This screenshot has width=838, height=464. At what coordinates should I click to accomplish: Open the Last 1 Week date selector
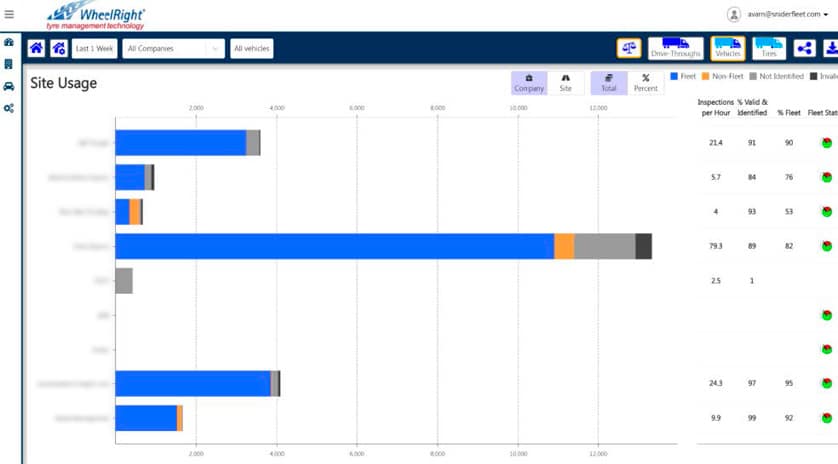pyautogui.click(x=95, y=48)
